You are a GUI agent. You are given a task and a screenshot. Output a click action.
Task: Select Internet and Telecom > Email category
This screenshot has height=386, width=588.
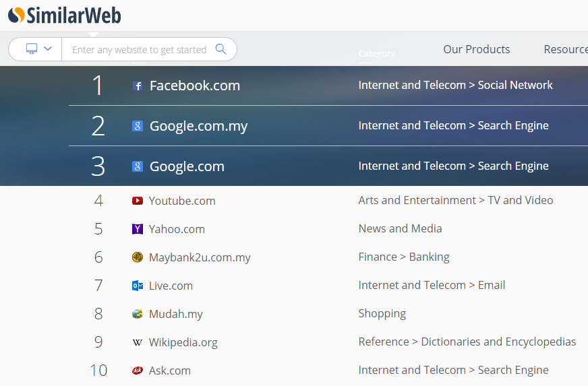[432, 285]
